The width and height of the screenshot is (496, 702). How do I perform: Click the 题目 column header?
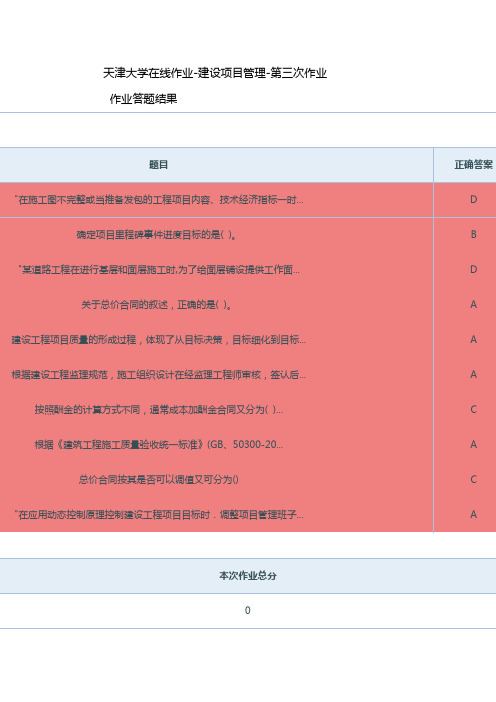pyautogui.click(x=158, y=165)
